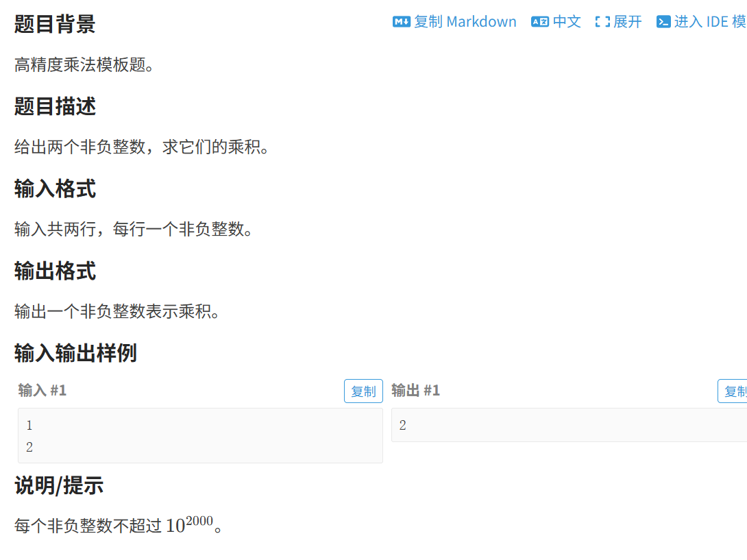
Task: Click the 10^2000 math formula
Action: tap(189, 525)
